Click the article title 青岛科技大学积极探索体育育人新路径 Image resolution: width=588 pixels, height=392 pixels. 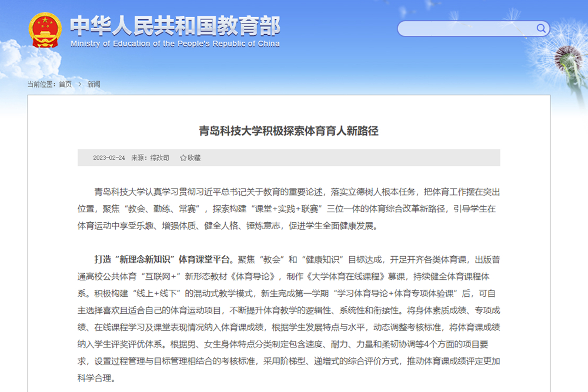(289, 131)
